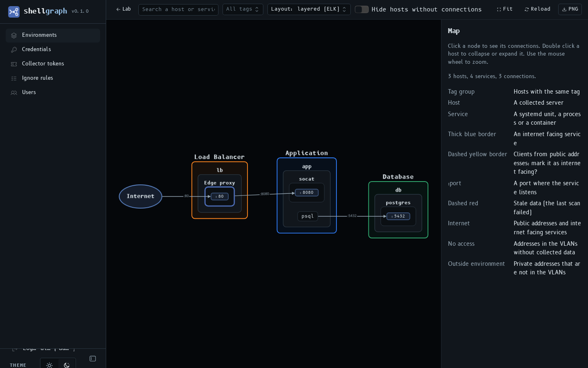588x368 pixels.
Task: Click the people icon beside Users
Action: (x=14, y=93)
